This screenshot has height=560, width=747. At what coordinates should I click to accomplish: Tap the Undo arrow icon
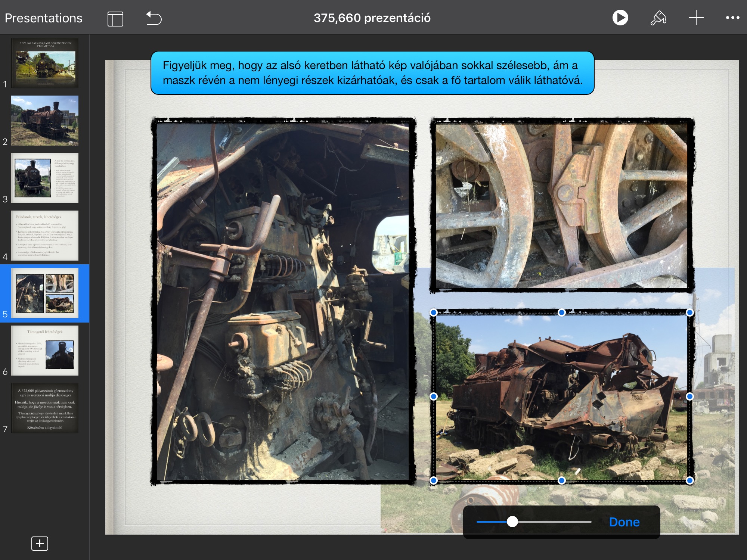point(154,18)
